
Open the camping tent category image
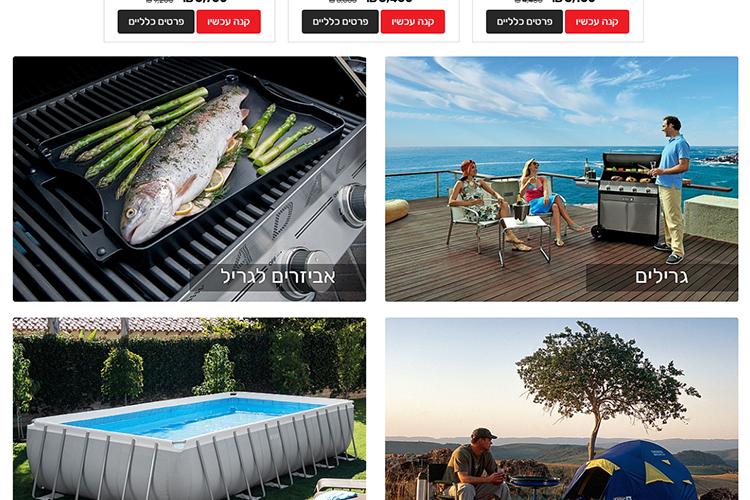(562, 409)
